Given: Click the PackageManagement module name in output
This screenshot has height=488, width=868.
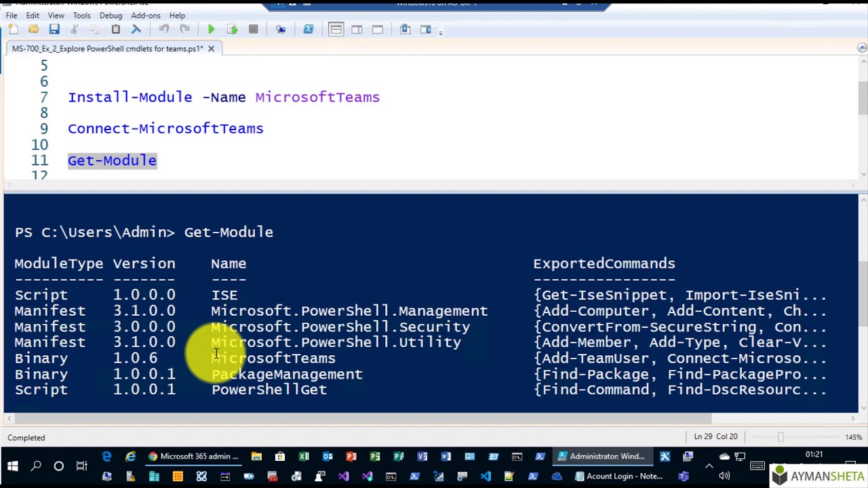Looking at the screenshot, I should [287, 374].
